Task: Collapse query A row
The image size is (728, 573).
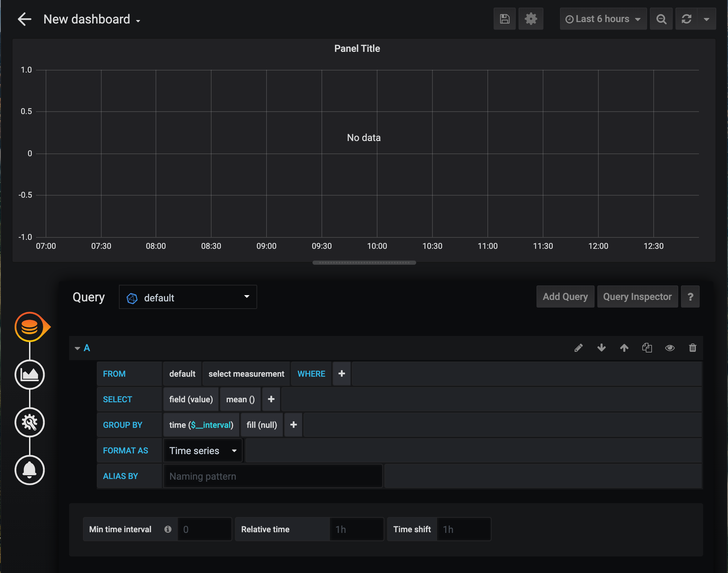Action: [77, 348]
